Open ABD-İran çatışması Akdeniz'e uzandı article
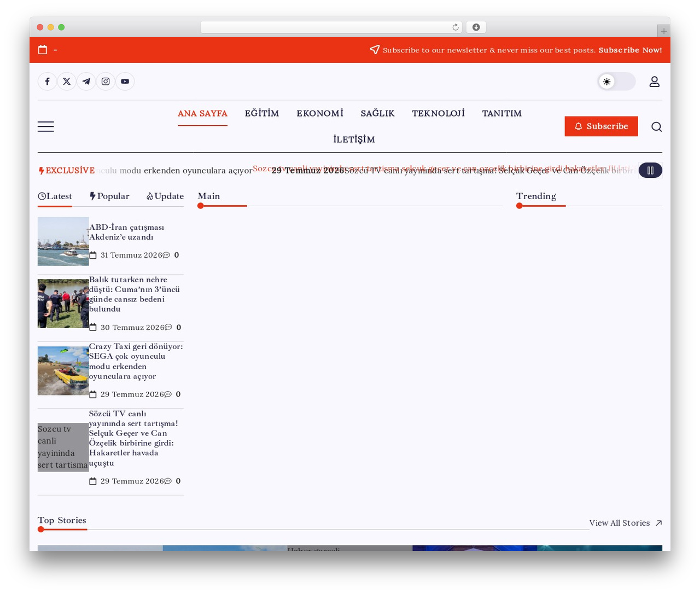Viewport: 700px width, 593px height. pyautogui.click(x=126, y=232)
